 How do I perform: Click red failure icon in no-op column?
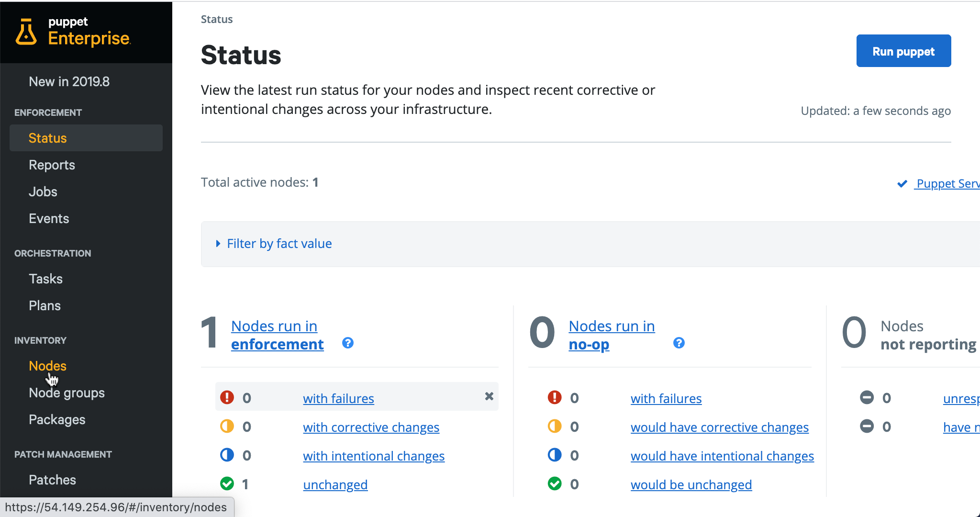coord(555,397)
